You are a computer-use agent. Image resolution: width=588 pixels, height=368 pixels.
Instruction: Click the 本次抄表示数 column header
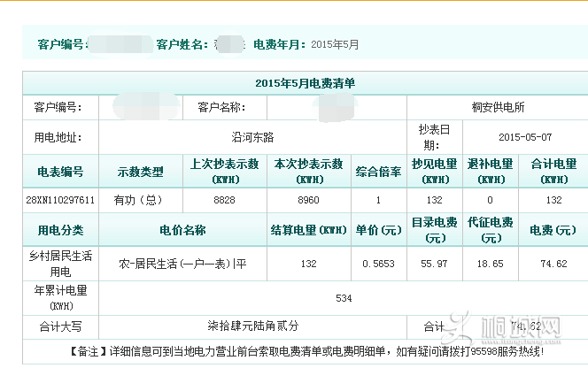pos(308,170)
